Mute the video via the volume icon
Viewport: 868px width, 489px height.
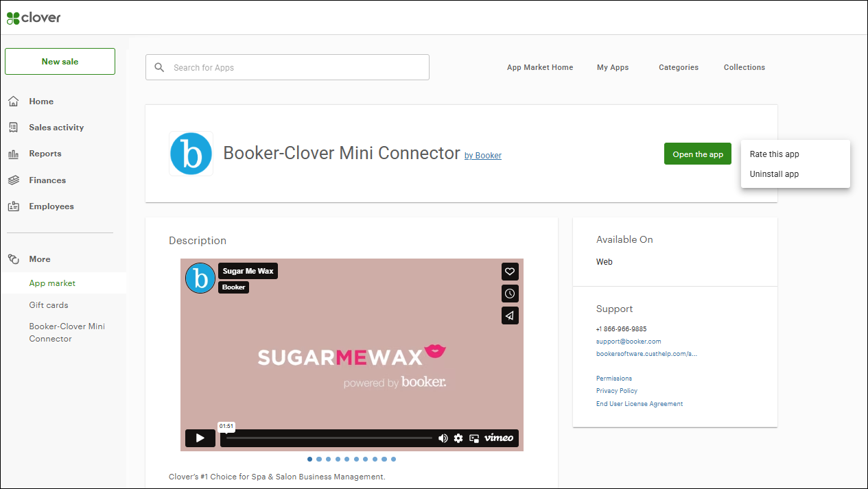(443, 438)
